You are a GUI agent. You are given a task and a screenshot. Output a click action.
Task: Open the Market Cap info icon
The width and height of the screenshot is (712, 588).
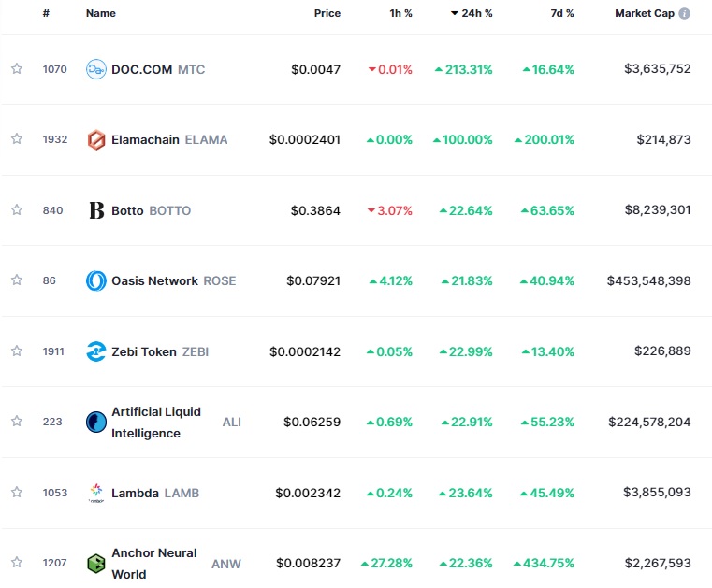(685, 14)
